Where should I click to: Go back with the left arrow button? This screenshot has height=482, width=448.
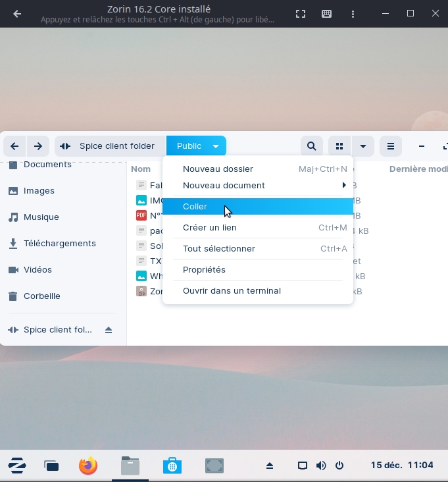tap(14, 146)
